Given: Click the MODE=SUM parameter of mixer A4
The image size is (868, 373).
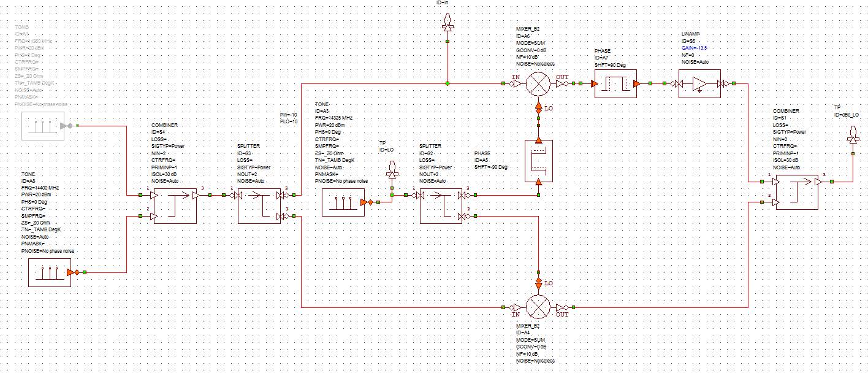Looking at the screenshot, I should [530, 339].
